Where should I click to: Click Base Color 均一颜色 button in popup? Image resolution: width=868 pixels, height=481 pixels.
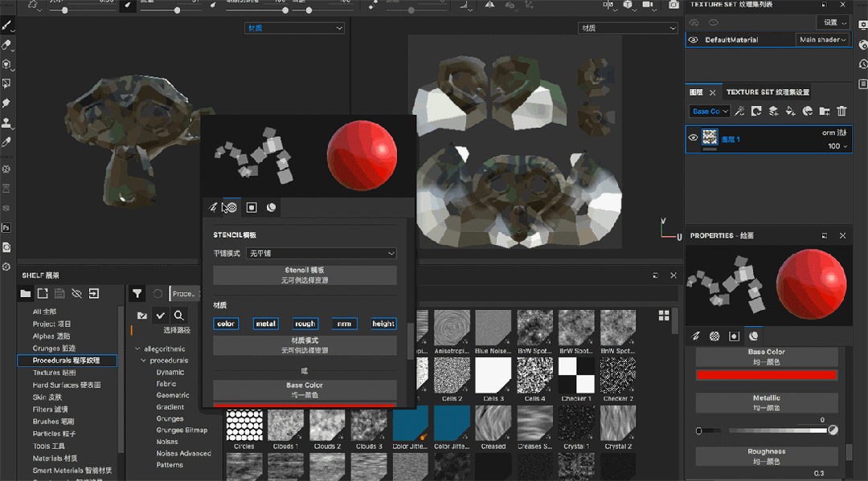point(305,389)
